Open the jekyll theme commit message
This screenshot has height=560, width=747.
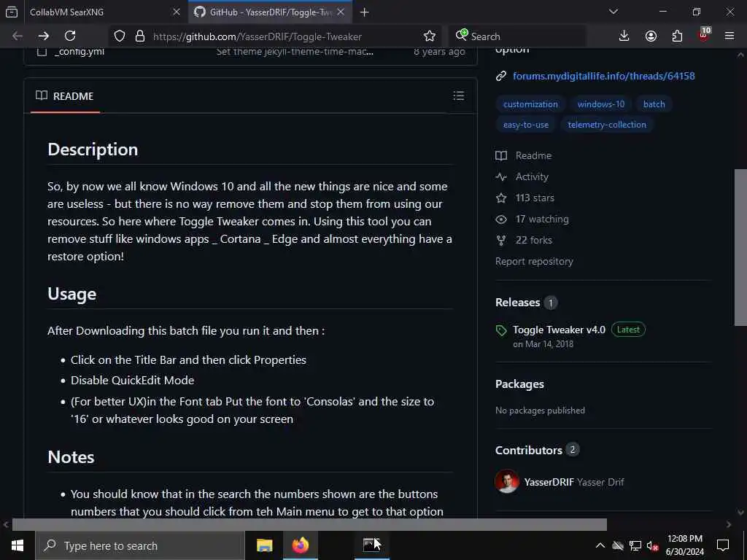coord(295,52)
